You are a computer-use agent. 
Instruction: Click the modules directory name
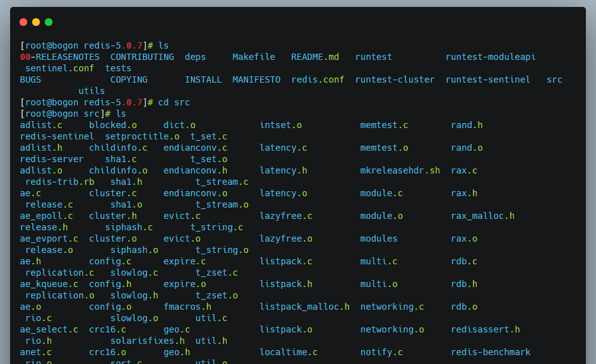point(379,238)
